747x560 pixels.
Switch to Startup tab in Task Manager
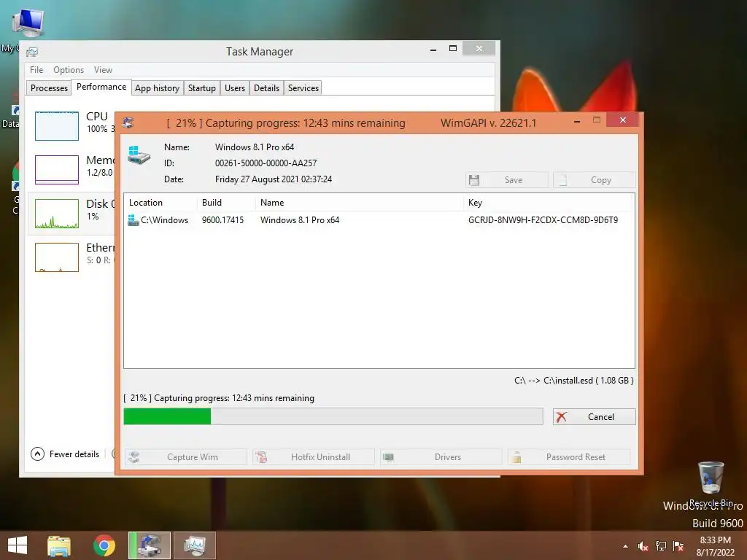(x=202, y=87)
